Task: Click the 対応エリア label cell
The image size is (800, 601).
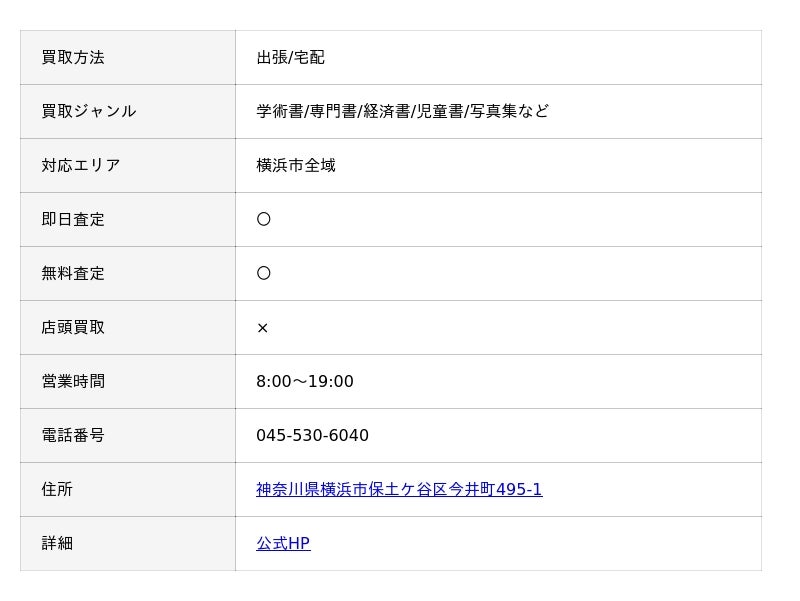Action: (81, 165)
